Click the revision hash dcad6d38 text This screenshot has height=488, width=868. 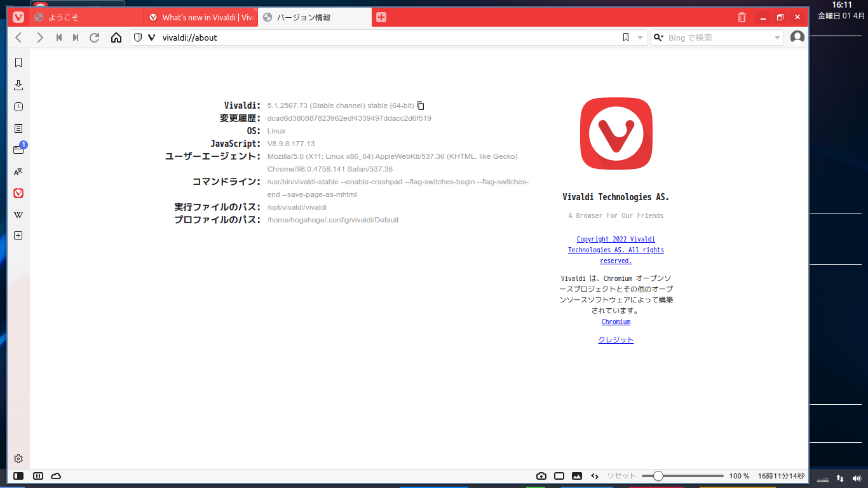(349, 118)
